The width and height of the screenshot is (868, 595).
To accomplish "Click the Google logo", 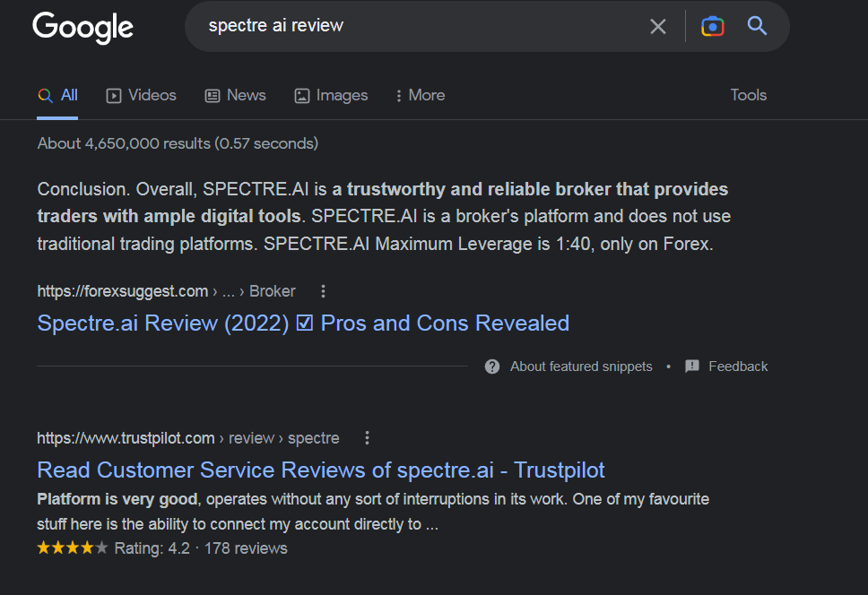I will (x=82, y=27).
